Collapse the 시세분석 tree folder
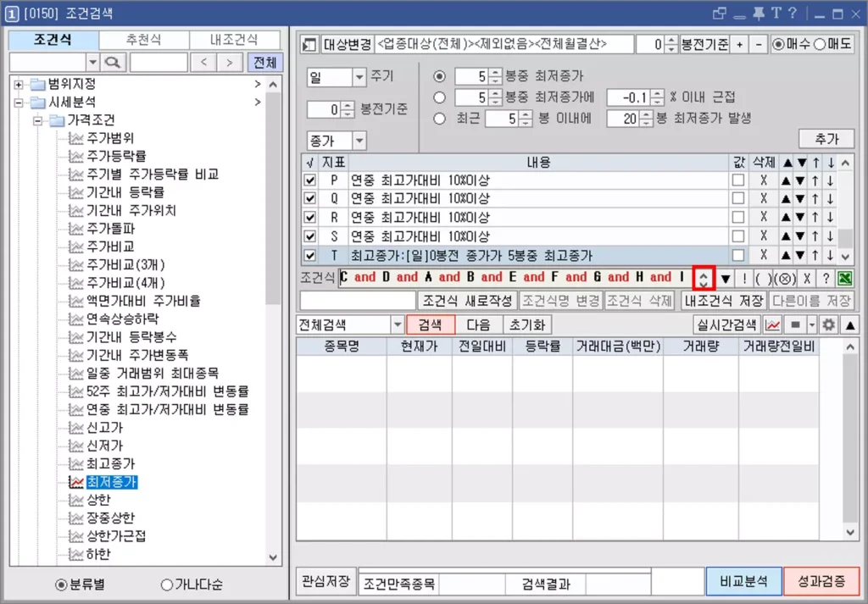Image resolution: width=868 pixels, height=604 pixels. pos(19,103)
